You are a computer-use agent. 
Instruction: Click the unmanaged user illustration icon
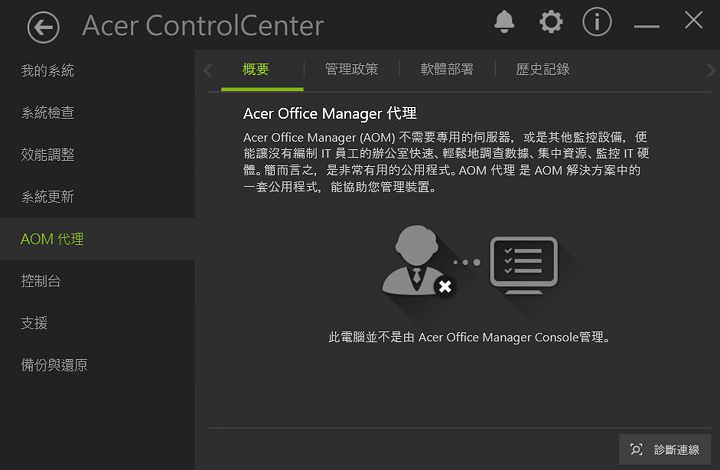point(417,261)
